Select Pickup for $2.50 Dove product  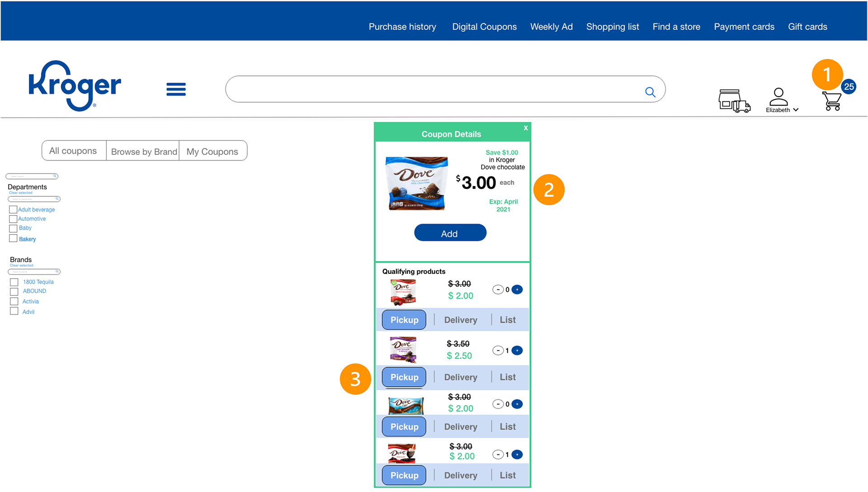click(x=404, y=377)
